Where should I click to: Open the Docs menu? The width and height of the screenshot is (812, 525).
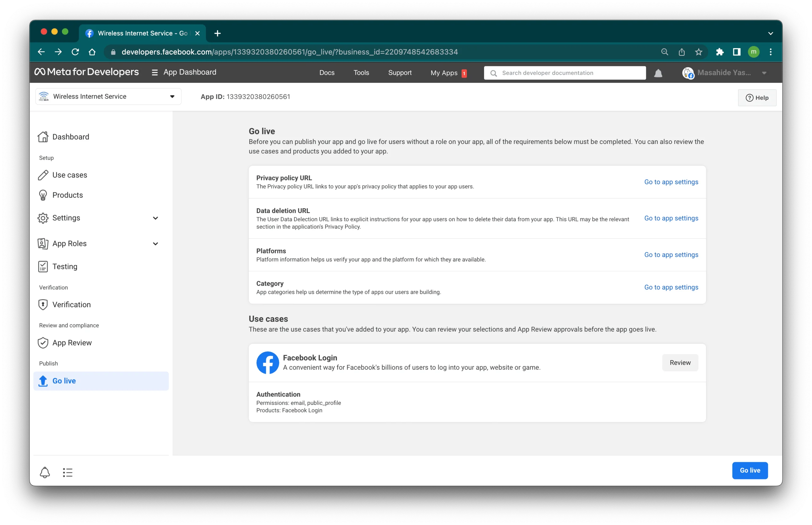click(x=327, y=73)
